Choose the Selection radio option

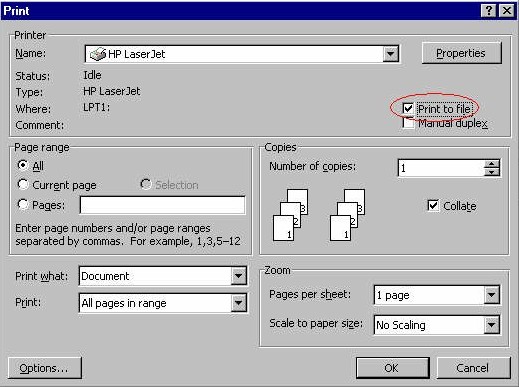coord(146,184)
